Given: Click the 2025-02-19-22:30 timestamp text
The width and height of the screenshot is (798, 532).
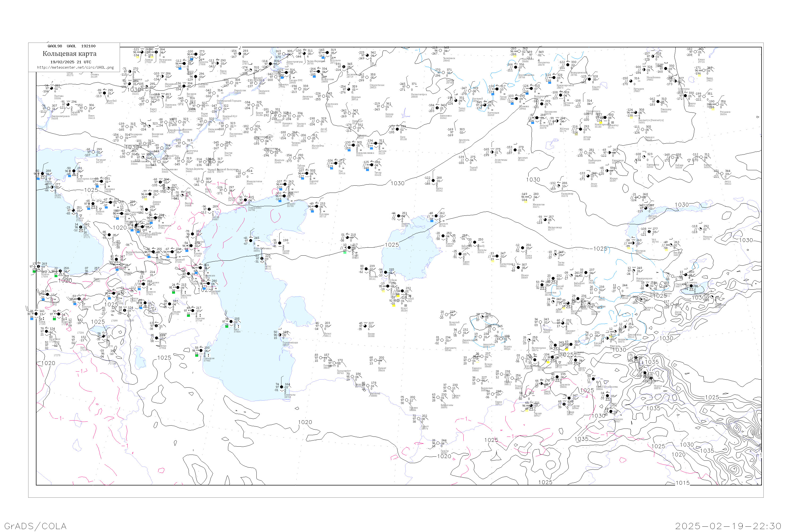Looking at the screenshot, I should click(x=728, y=526).
